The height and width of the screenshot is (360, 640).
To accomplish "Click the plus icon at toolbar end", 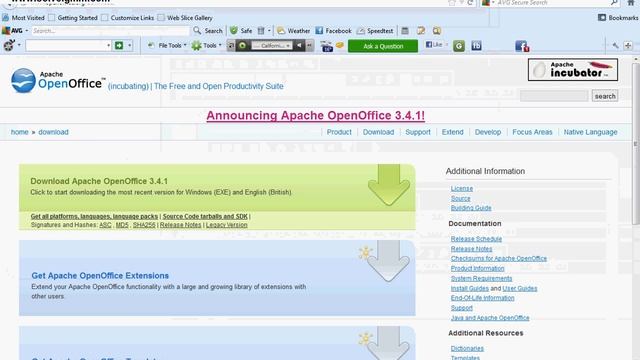I will [x=628, y=45].
